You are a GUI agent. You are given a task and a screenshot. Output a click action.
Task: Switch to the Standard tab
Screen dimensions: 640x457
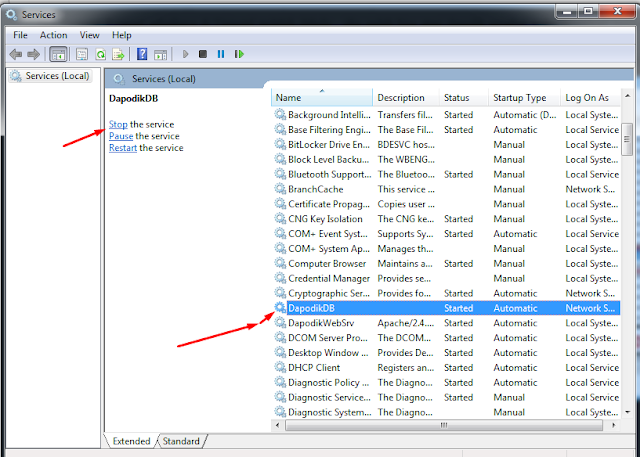[x=181, y=441]
